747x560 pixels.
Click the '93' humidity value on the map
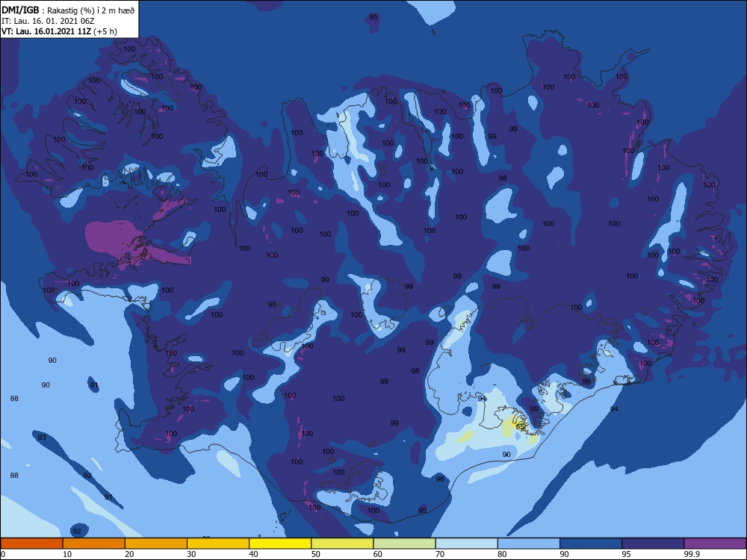(x=42, y=437)
